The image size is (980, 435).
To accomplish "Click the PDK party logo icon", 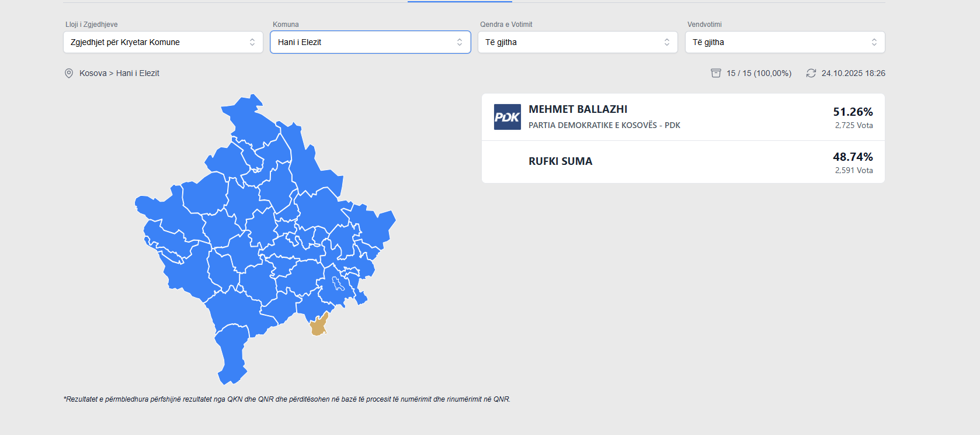I will click(507, 117).
